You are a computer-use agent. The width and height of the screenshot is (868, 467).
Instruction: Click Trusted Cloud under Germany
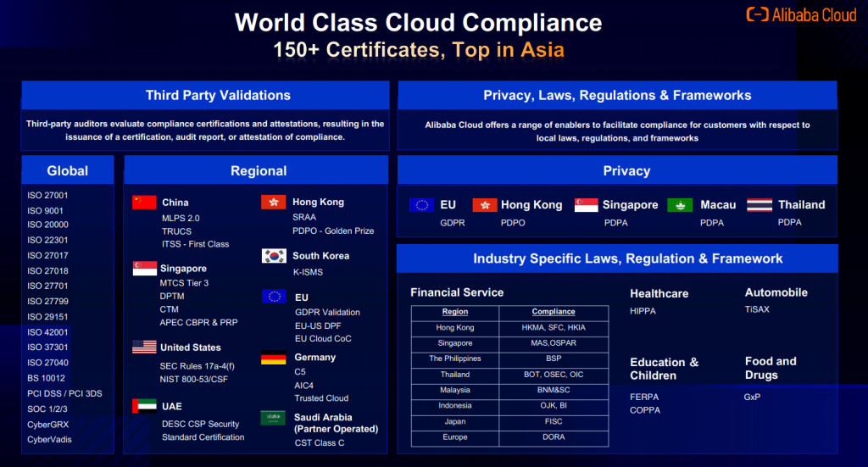tap(321, 398)
